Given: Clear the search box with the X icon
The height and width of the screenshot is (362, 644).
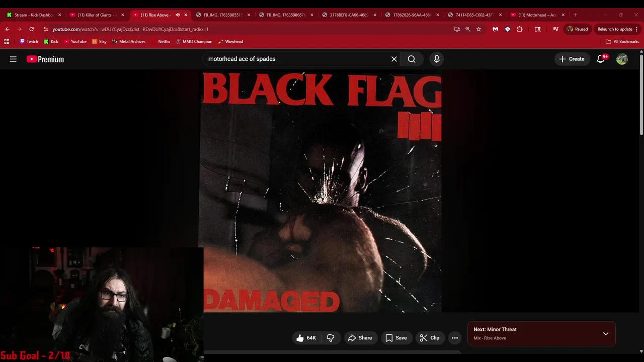Looking at the screenshot, I should click(x=394, y=59).
